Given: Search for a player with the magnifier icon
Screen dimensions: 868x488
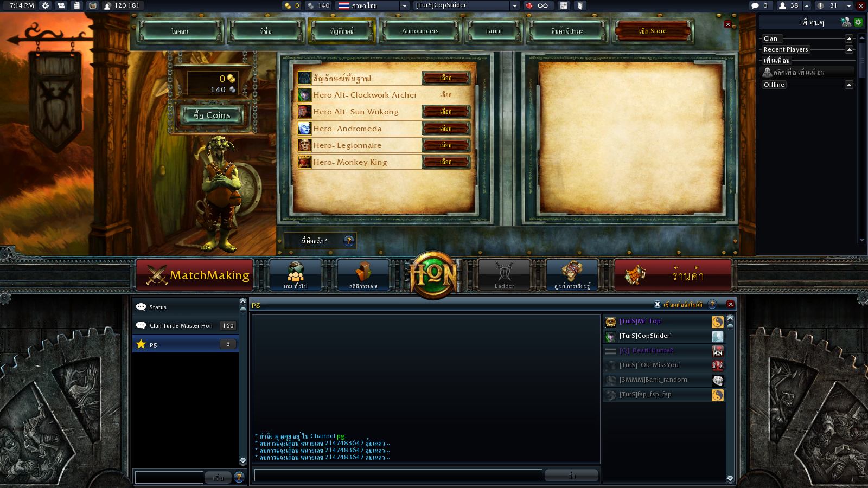Looking at the screenshot, I should (846, 22).
